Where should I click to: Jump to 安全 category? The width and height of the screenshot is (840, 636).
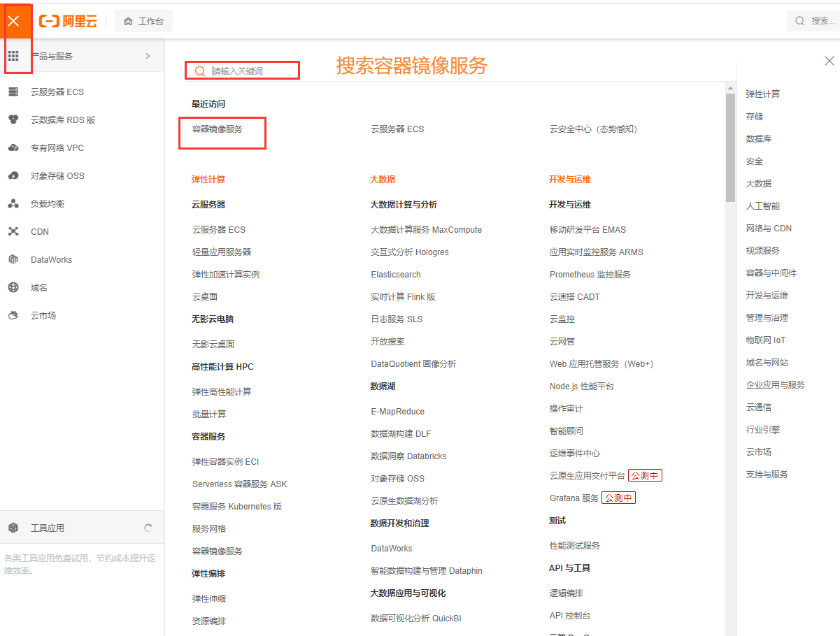point(755,161)
